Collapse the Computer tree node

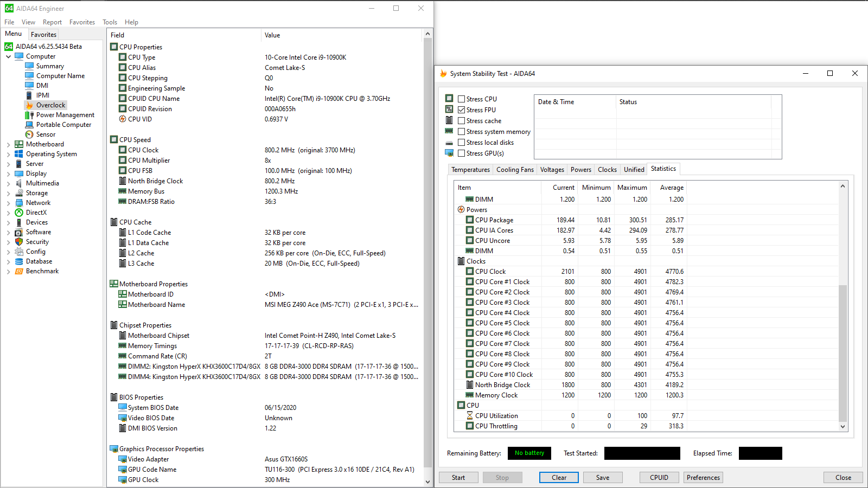click(8, 56)
